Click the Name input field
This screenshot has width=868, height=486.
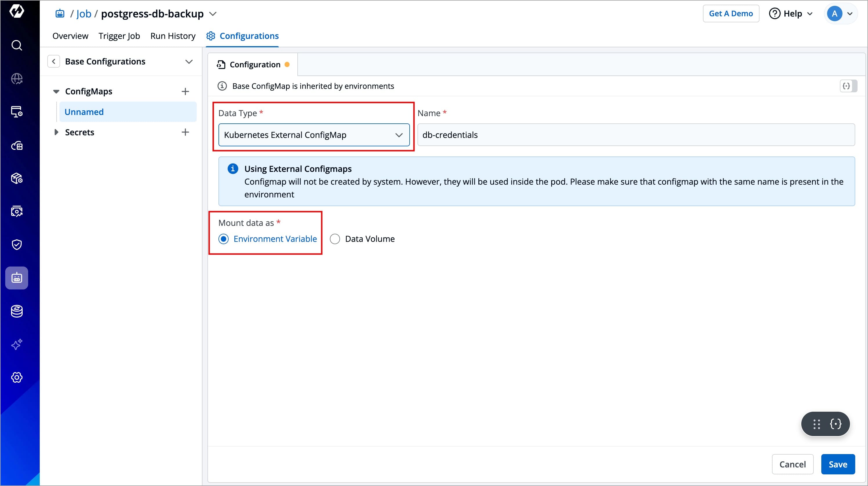tap(636, 135)
